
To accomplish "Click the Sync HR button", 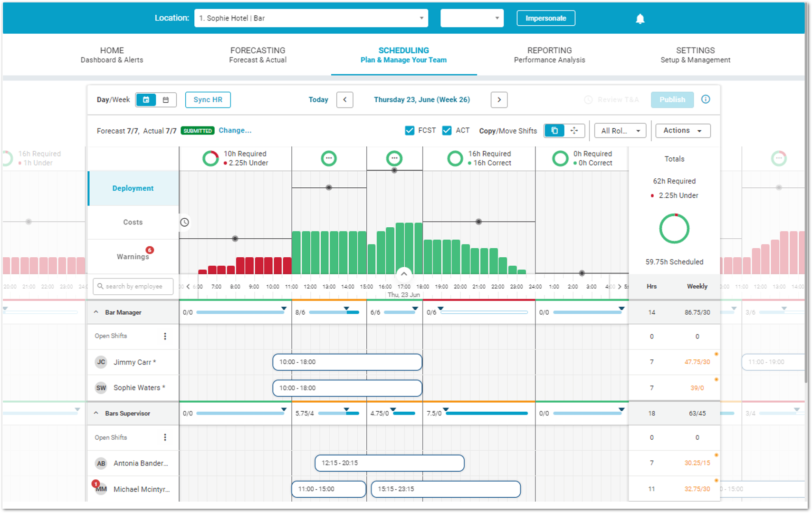I will [x=208, y=100].
